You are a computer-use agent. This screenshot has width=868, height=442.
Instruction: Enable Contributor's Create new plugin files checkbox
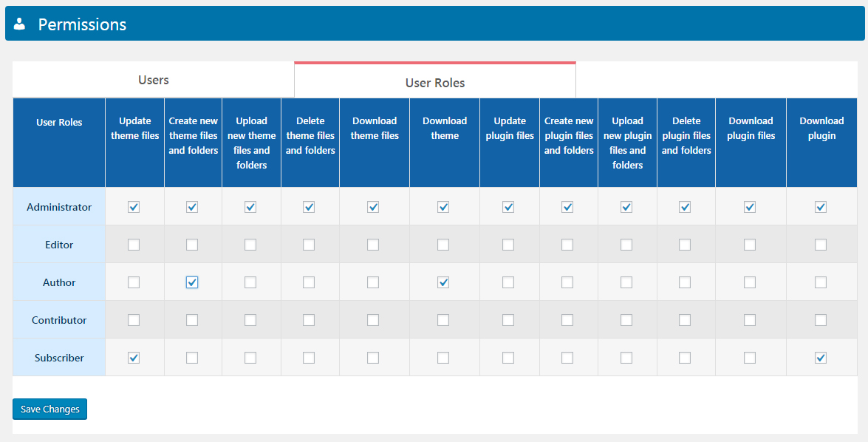pyautogui.click(x=567, y=320)
